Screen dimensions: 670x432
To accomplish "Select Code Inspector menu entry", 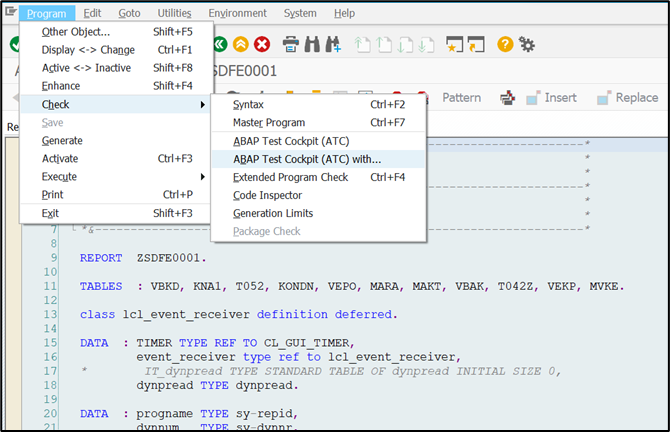I will 267,195.
